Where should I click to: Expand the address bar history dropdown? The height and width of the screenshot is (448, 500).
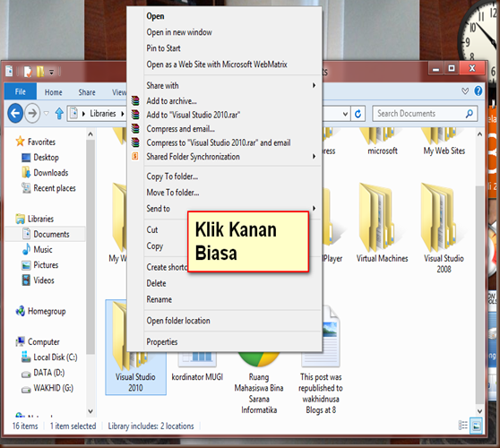pyautogui.click(x=345, y=114)
